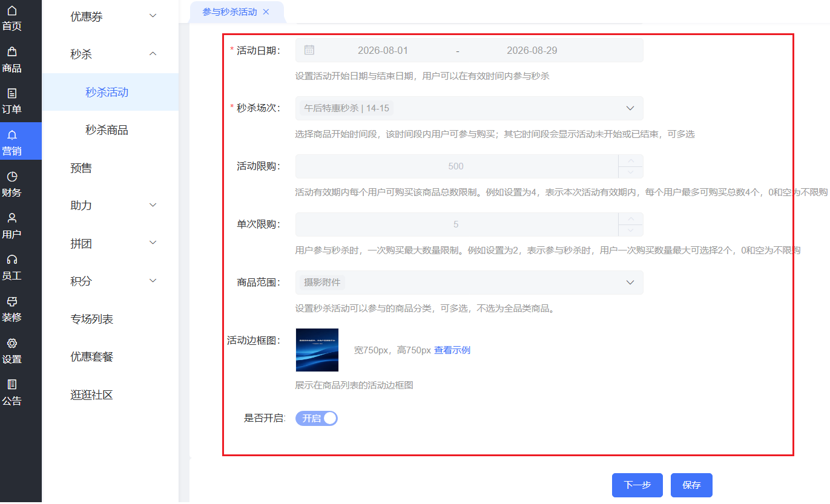Open the 用户 users section

(x=12, y=226)
